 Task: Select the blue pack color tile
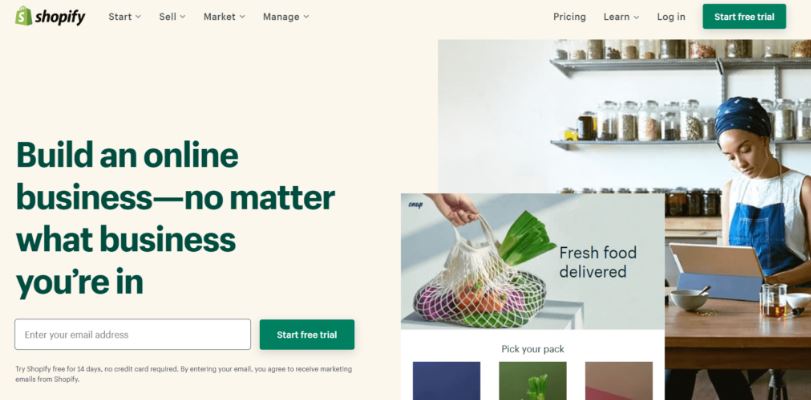pos(446,381)
